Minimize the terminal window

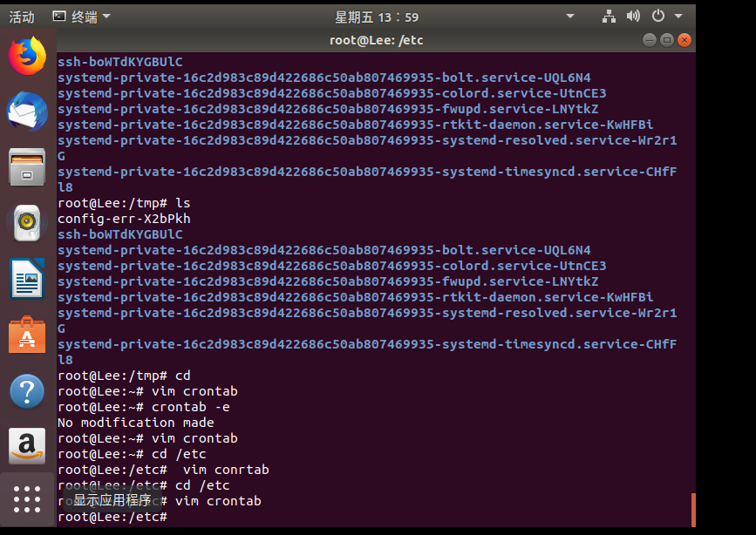650,40
